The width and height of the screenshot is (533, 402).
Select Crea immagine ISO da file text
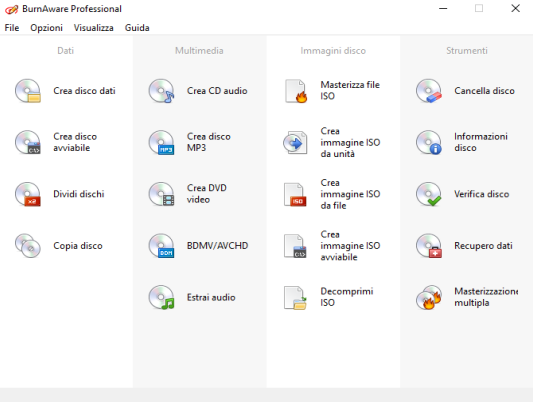pyautogui.click(x=350, y=194)
